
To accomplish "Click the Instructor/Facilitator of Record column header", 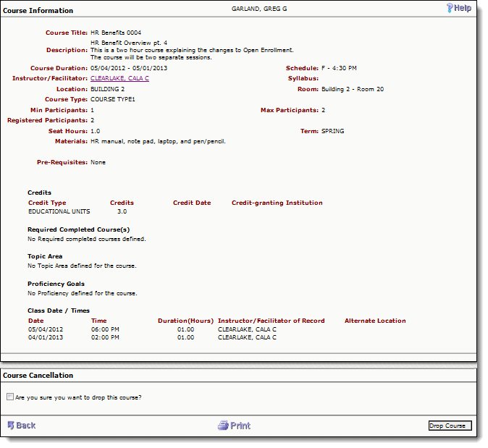I will click(271, 321).
